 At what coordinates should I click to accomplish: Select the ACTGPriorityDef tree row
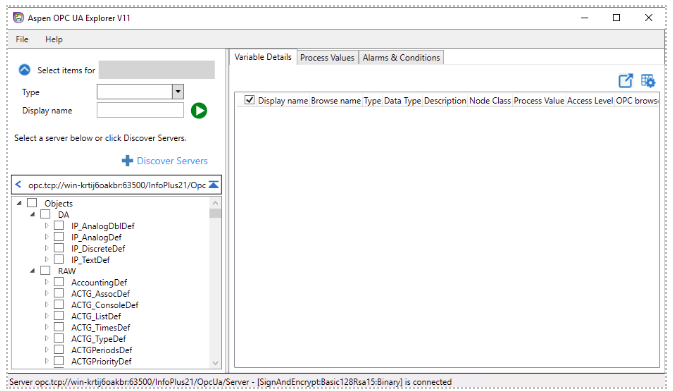click(101, 361)
